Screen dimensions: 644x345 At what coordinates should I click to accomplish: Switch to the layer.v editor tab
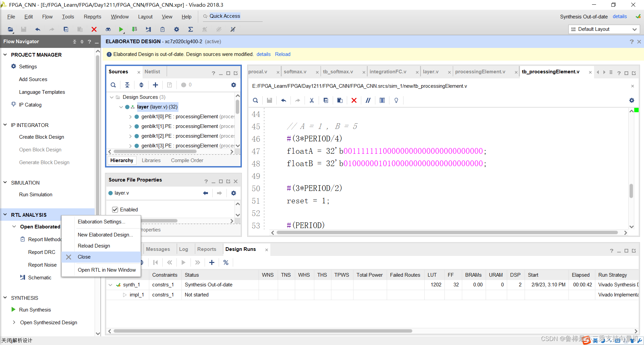(x=431, y=72)
